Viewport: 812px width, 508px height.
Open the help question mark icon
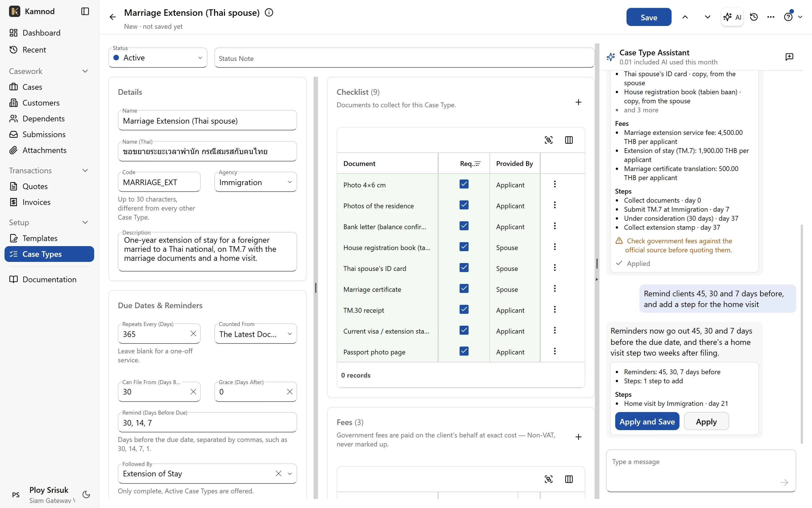point(788,17)
